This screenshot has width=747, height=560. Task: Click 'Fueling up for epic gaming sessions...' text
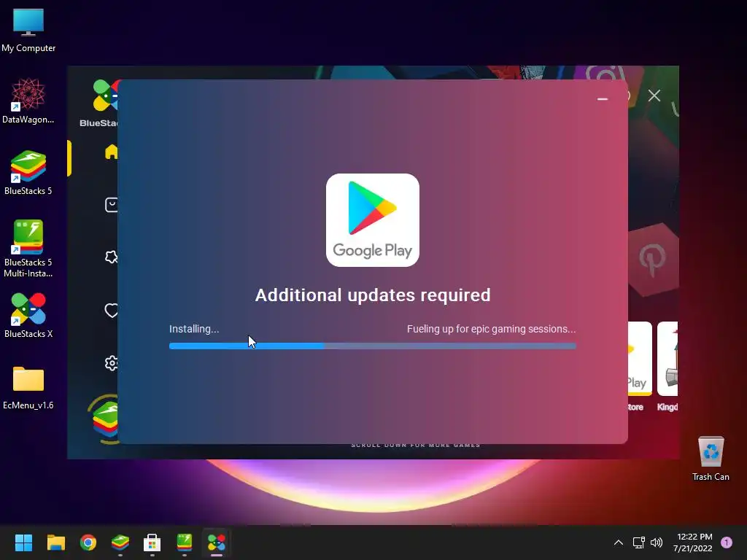coord(491,329)
